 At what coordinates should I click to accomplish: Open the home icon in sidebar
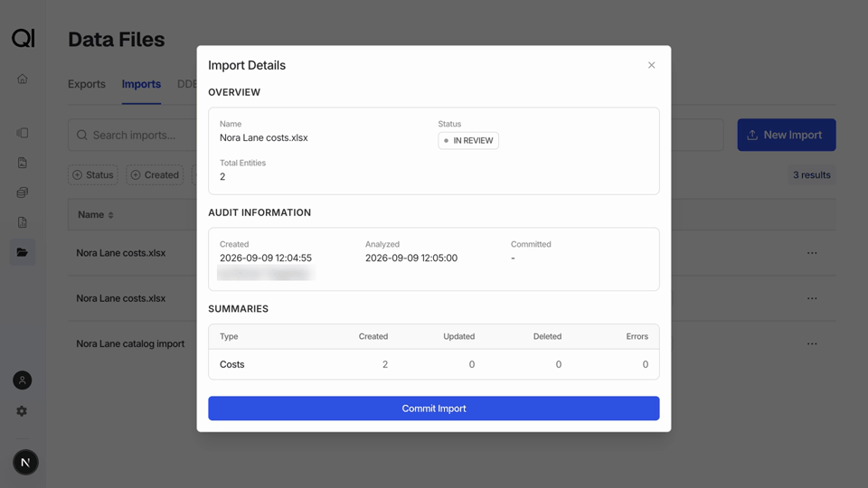(x=22, y=79)
